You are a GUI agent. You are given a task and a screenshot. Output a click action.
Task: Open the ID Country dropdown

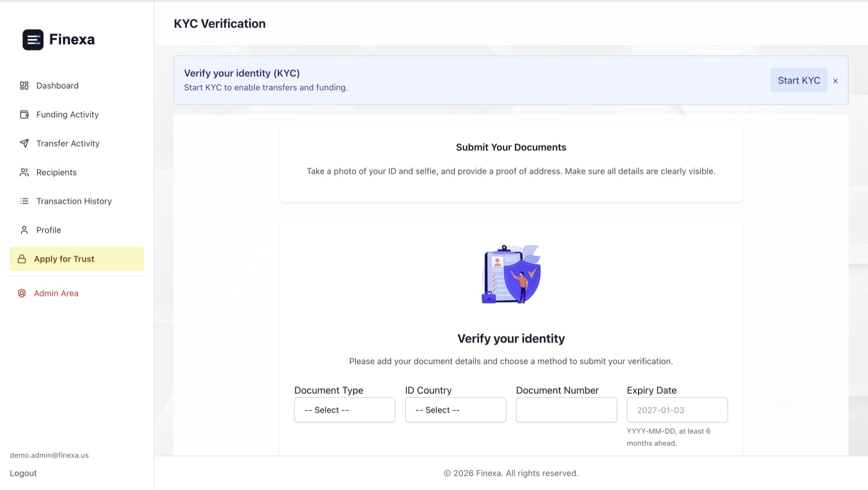click(x=455, y=410)
